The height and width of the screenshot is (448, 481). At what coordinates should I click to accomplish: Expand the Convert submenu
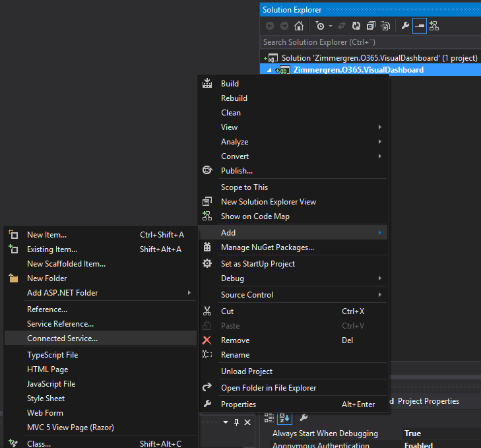coord(293,156)
